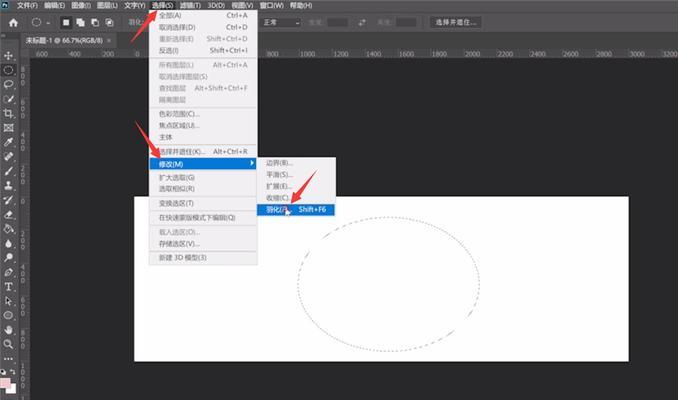This screenshot has height=400, width=678.
Task: Click the Home icon in options bar
Action: 13,22
